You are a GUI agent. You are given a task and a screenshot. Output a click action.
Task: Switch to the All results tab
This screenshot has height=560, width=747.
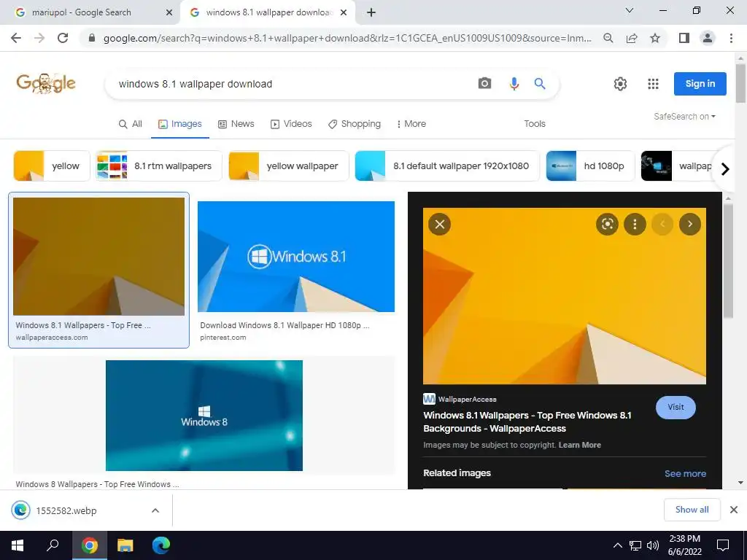[x=130, y=124]
